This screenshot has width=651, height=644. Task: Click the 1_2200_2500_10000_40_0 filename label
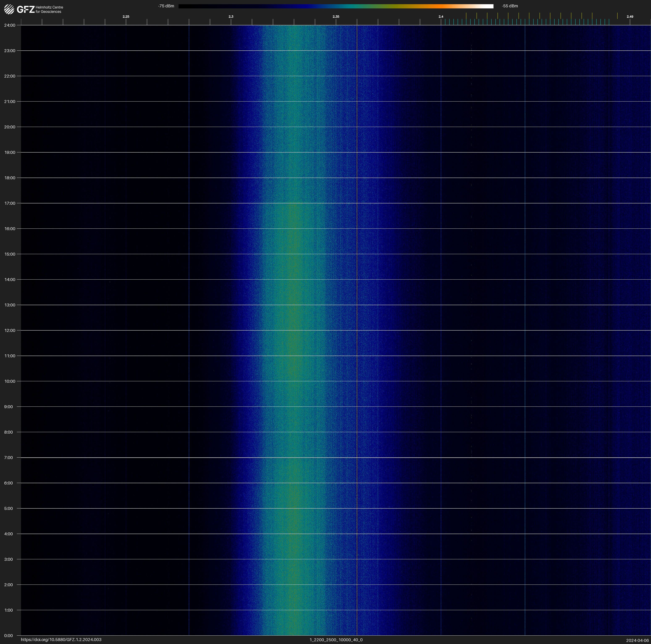[x=336, y=640]
